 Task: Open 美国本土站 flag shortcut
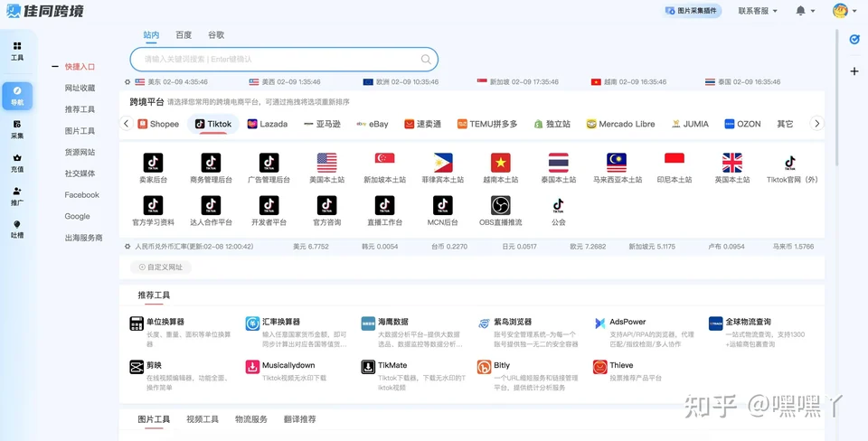pos(326,163)
